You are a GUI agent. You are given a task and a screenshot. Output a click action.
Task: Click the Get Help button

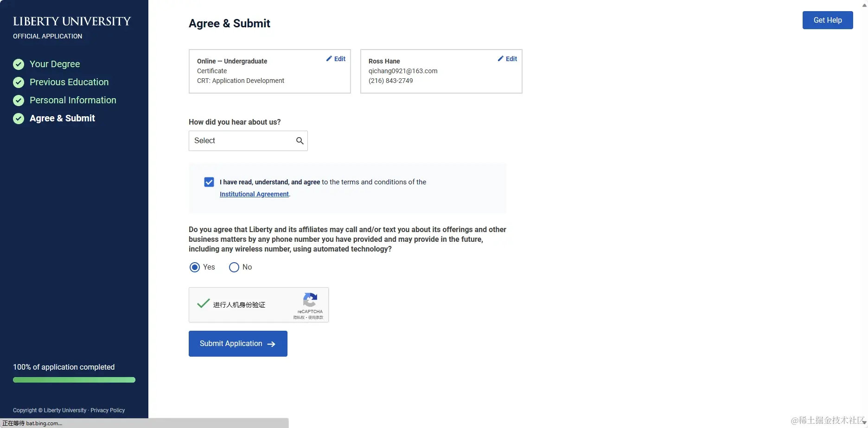828,20
